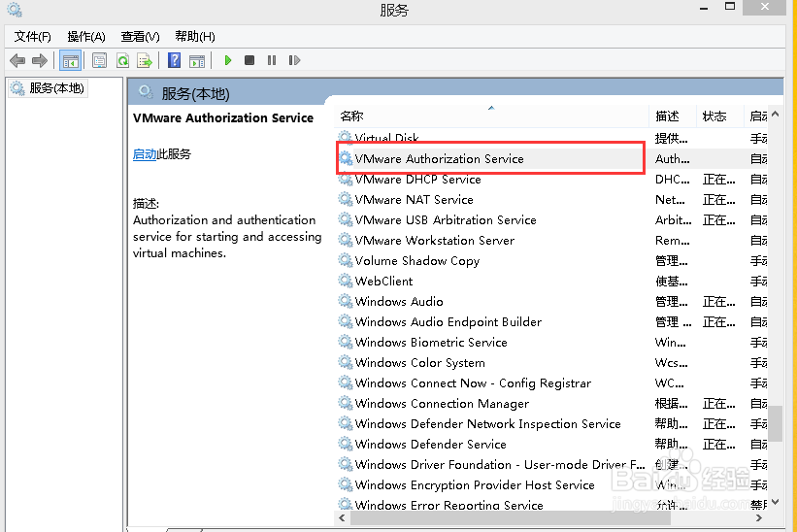The height and width of the screenshot is (532, 797).
Task: Click gear icon beside Windows Defender Service
Action: pos(346,444)
